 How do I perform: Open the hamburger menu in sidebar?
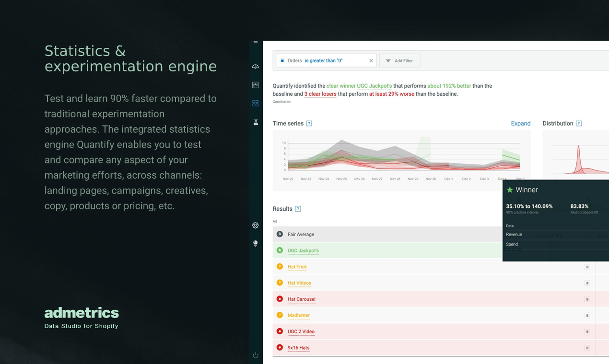pyautogui.click(x=256, y=43)
